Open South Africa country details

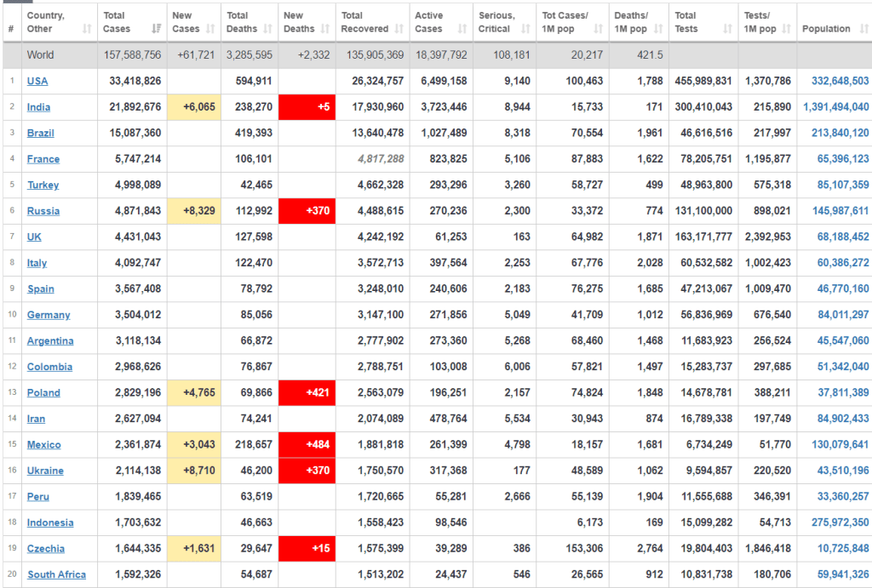[56, 574]
